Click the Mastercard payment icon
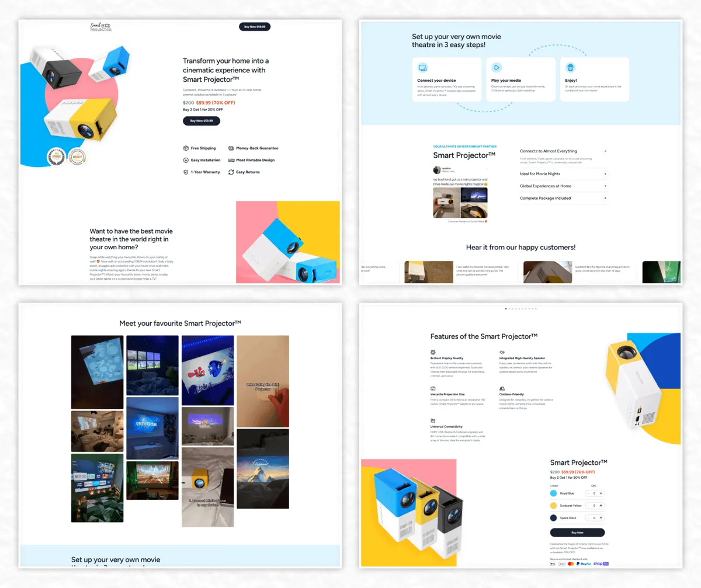The width and height of the screenshot is (701, 588). point(571,563)
